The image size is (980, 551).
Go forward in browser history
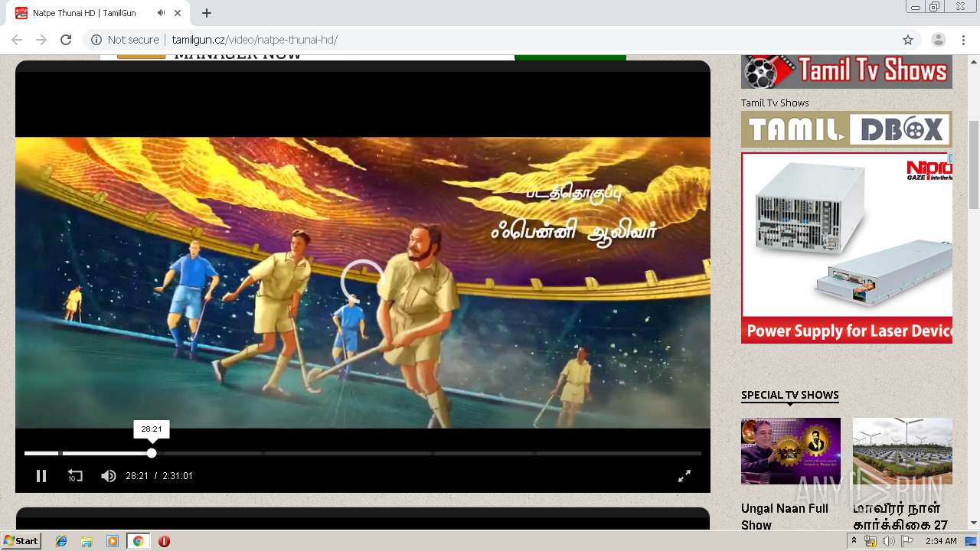[41, 40]
